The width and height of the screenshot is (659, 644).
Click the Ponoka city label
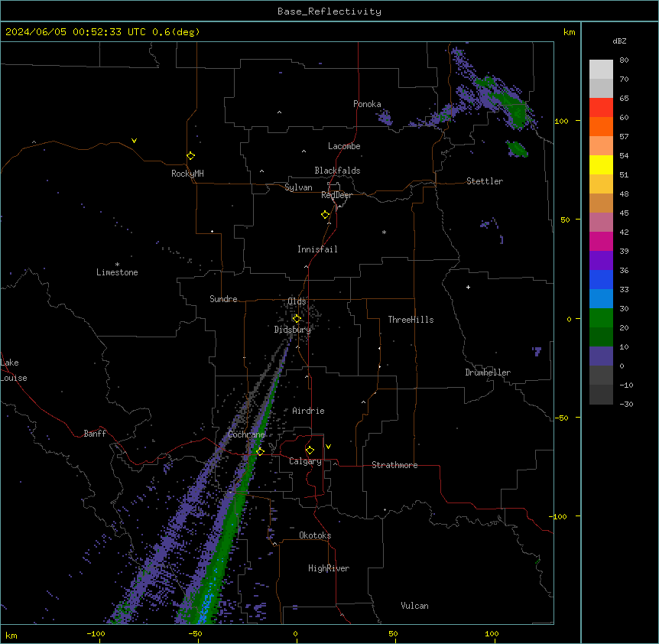pyautogui.click(x=367, y=104)
